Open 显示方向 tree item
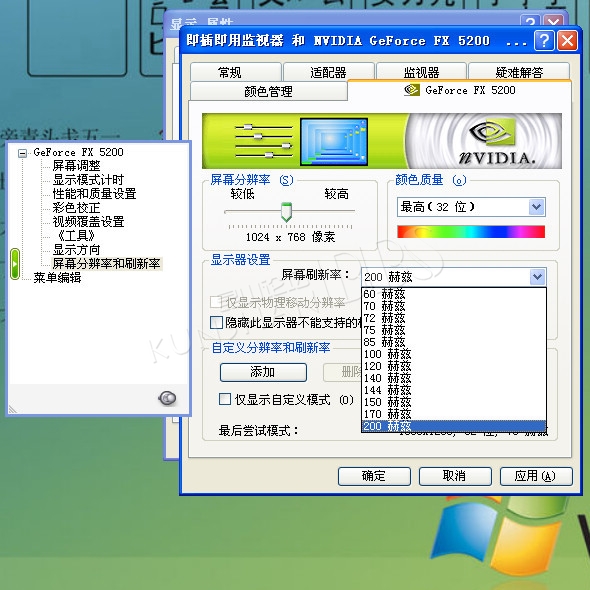This screenshot has width=590, height=590. click(x=76, y=249)
